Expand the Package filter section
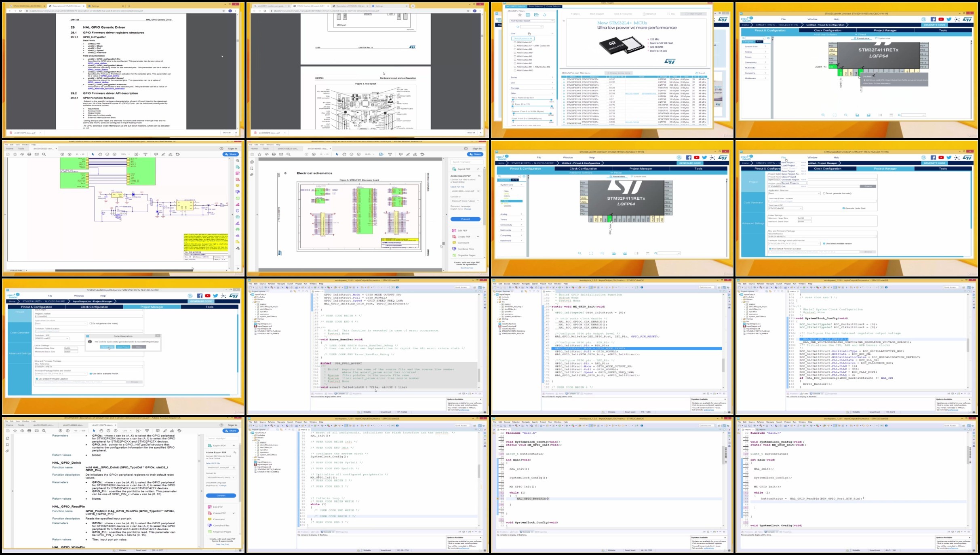980x555 pixels. click(552, 88)
